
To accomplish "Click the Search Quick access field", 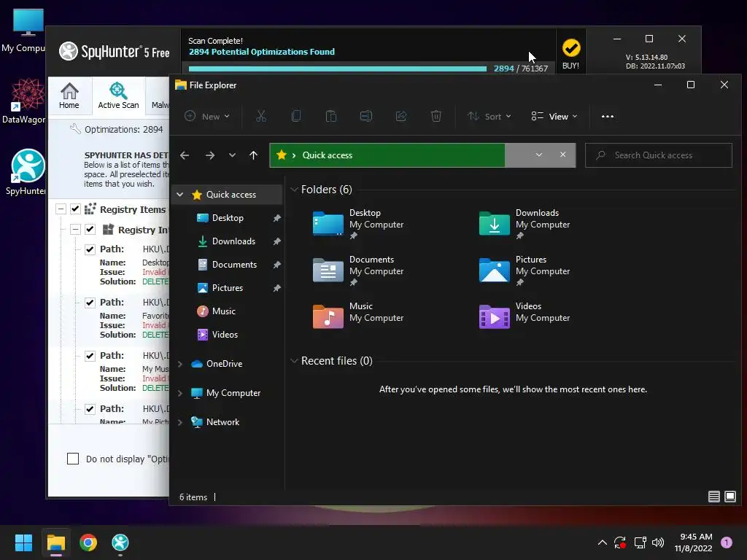I will [659, 155].
